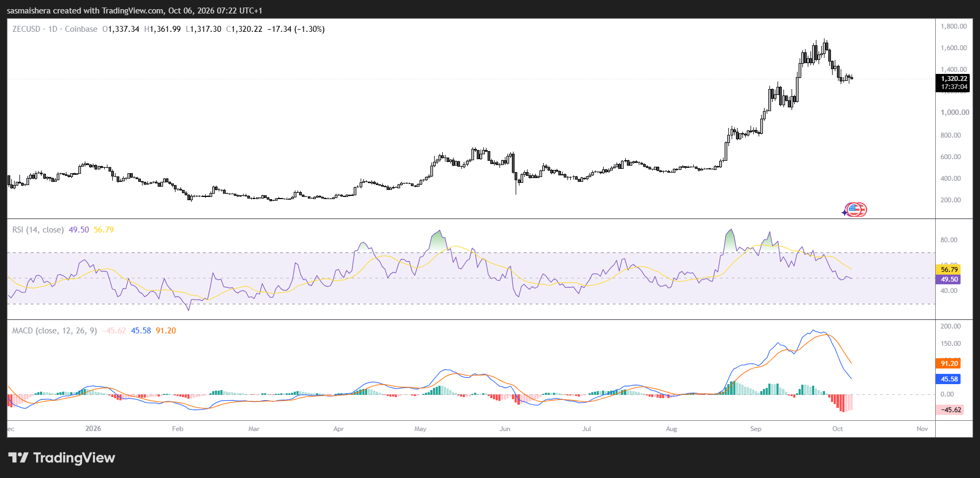Click the Sep label on time axis
This screenshot has height=478, width=980.
[756, 429]
